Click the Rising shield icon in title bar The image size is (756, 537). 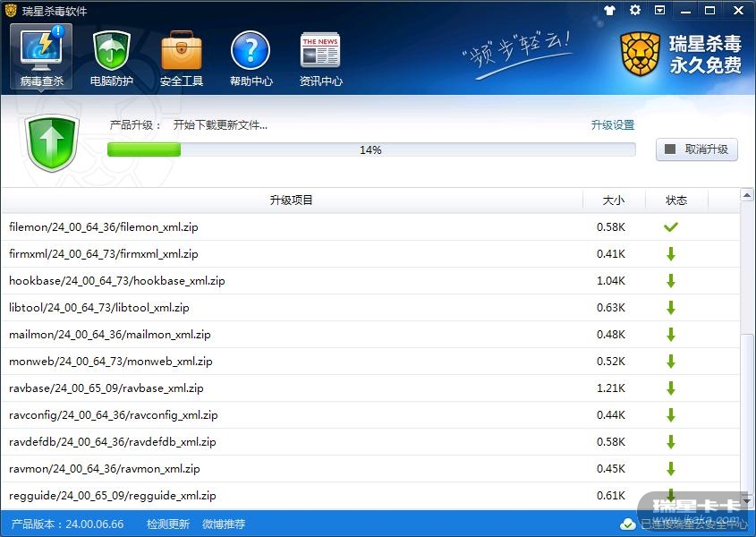(11, 10)
